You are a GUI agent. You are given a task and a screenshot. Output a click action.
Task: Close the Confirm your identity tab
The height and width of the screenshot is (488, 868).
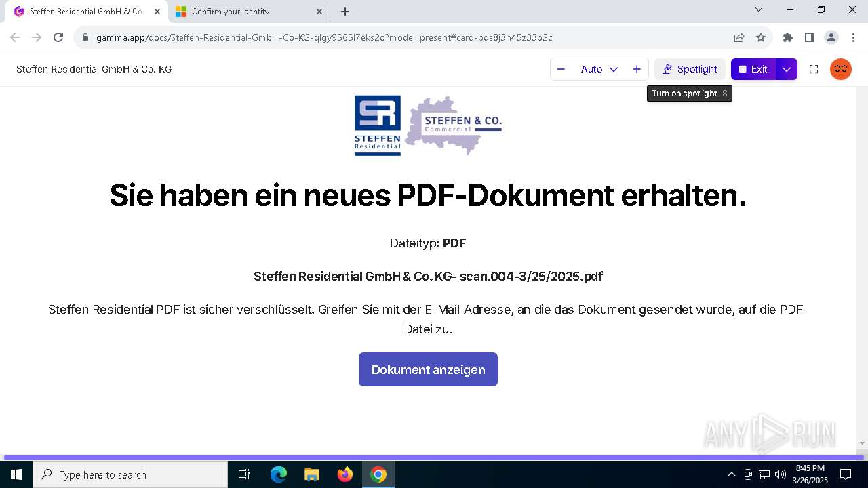pos(319,12)
